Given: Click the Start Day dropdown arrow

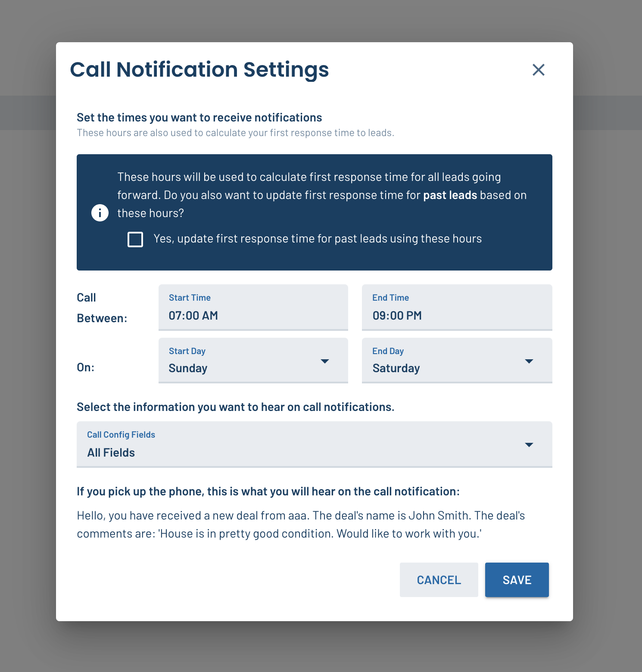Looking at the screenshot, I should (325, 361).
